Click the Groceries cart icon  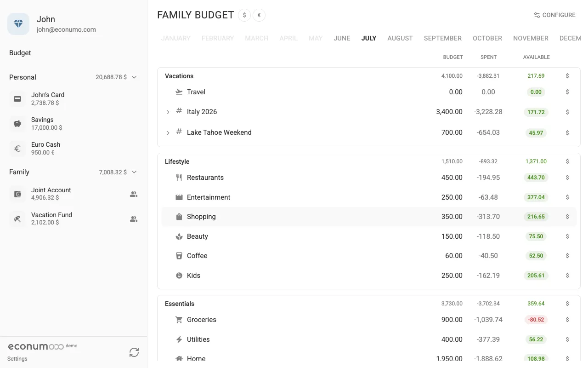[x=179, y=320]
